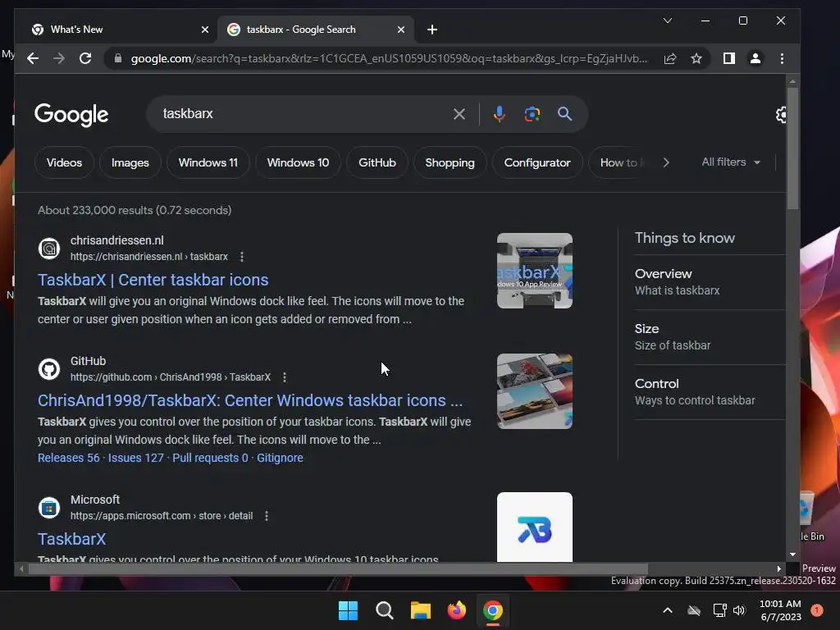The width and height of the screenshot is (840, 630).
Task: Click the Chrome icon in the taskbar
Action: (493, 610)
